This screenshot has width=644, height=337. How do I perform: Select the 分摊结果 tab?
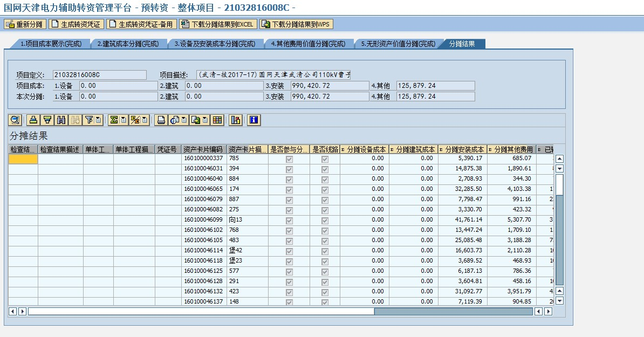pos(462,44)
